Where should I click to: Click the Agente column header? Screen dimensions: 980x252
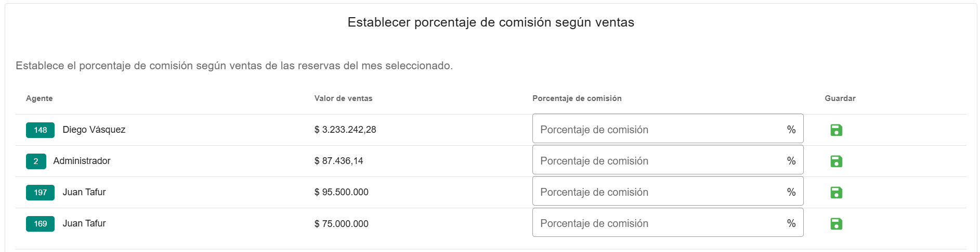[40, 98]
